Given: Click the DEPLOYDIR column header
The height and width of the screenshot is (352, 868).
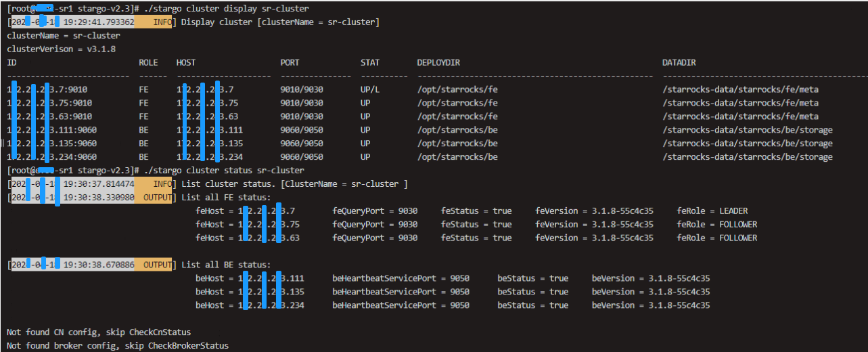Looking at the screenshot, I should [438, 62].
